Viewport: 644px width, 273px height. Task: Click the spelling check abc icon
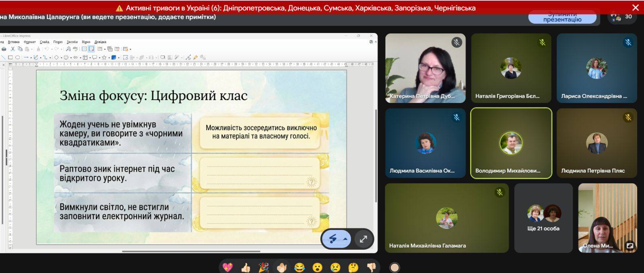click(75, 49)
